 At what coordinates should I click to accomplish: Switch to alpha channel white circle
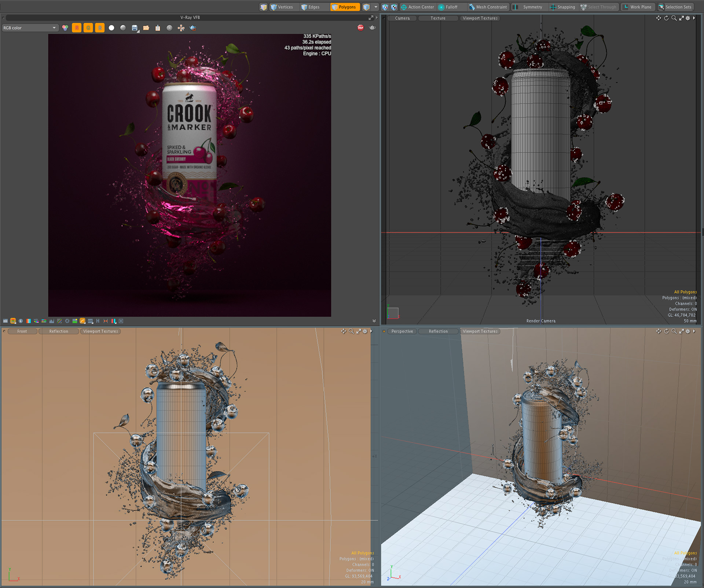[111, 28]
